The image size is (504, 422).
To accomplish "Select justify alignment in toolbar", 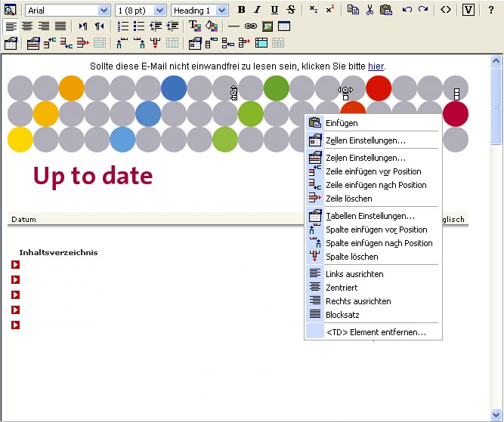I will click(x=60, y=26).
